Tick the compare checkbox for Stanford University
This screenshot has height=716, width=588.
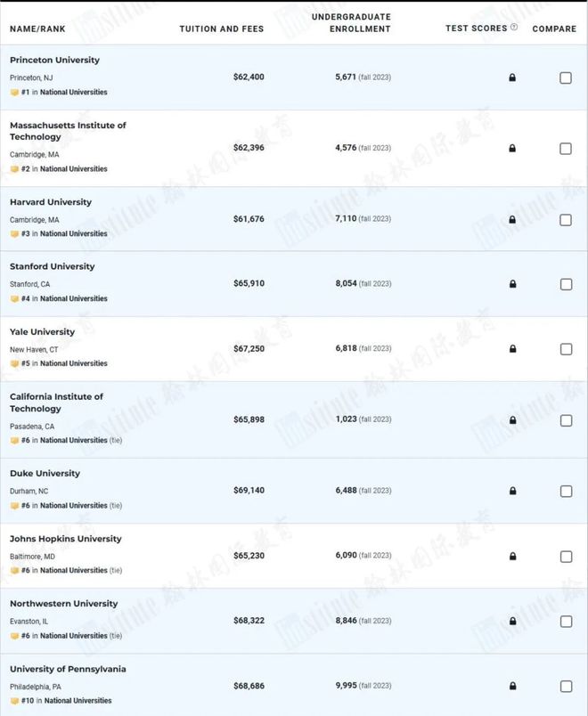566,284
